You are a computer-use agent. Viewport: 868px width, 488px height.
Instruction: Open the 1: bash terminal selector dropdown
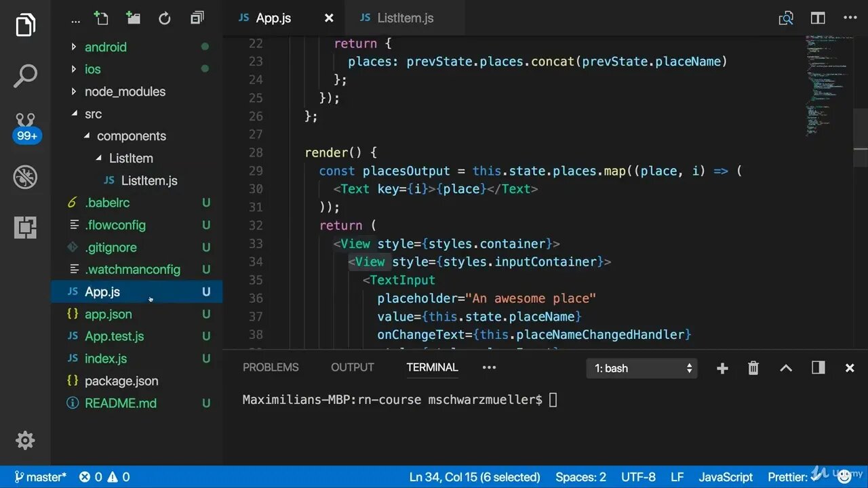click(642, 368)
